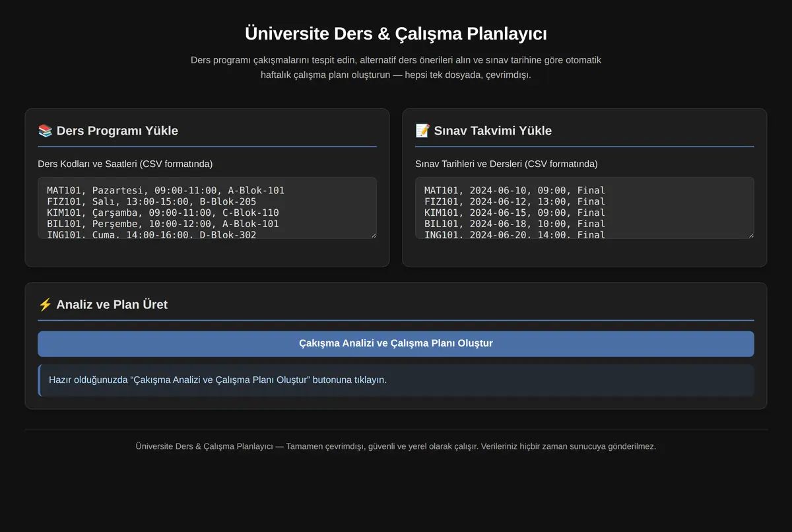Screen dimensions: 792x532
Task: Grab the resize handle of the Ders Programı textarea
Action: point(372,234)
